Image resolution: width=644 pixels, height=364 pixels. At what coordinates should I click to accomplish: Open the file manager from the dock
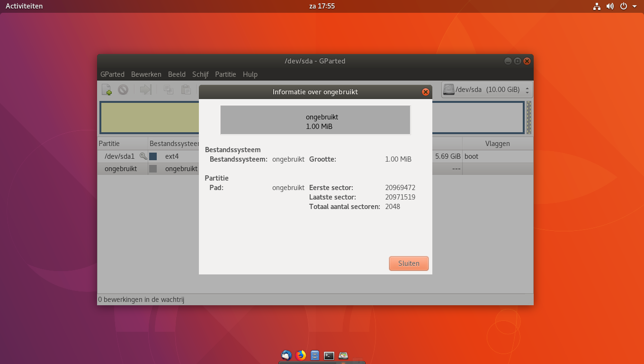pyautogui.click(x=315, y=355)
